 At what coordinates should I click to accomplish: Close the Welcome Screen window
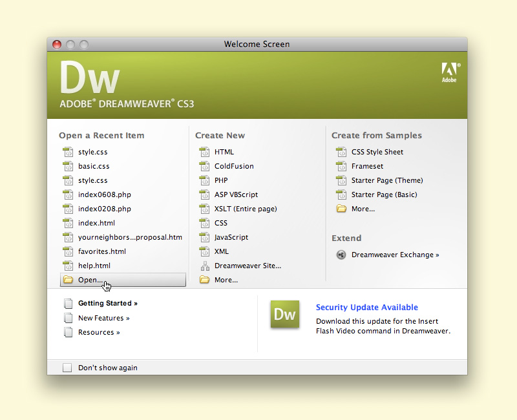coord(57,45)
